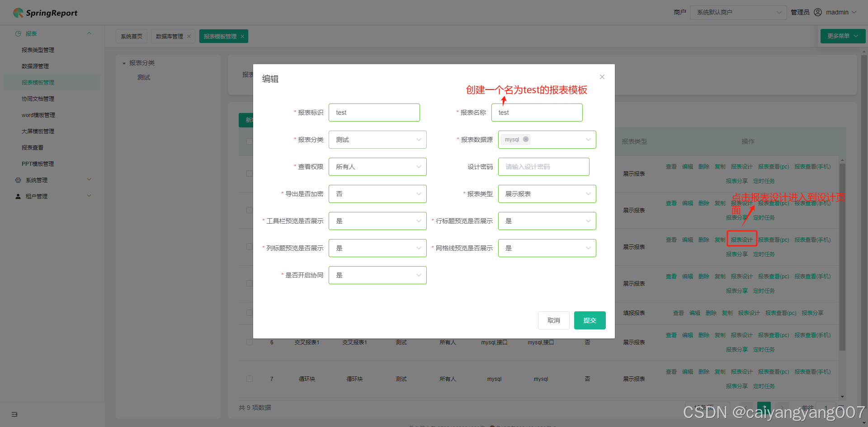Open the 查看权限 dropdown showing 所有人
The width and height of the screenshot is (868, 427).
377,166
